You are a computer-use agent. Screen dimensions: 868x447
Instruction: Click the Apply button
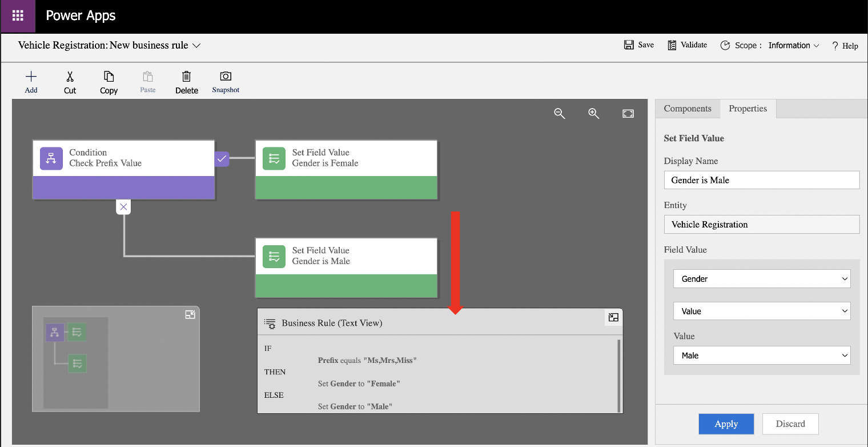point(726,424)
